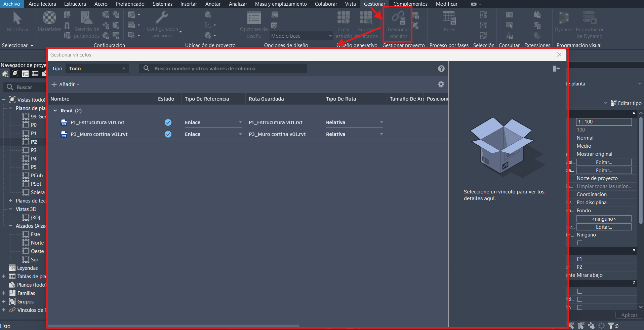Open the settings gear in links dialog
644x330 pixels.
pos(441,84)
